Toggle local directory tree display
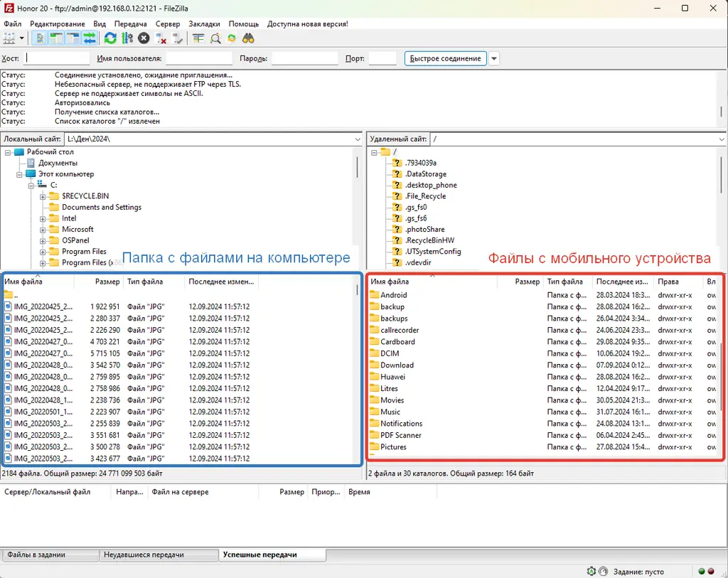Viewport: 728px width, 578px height. (56, 38)
